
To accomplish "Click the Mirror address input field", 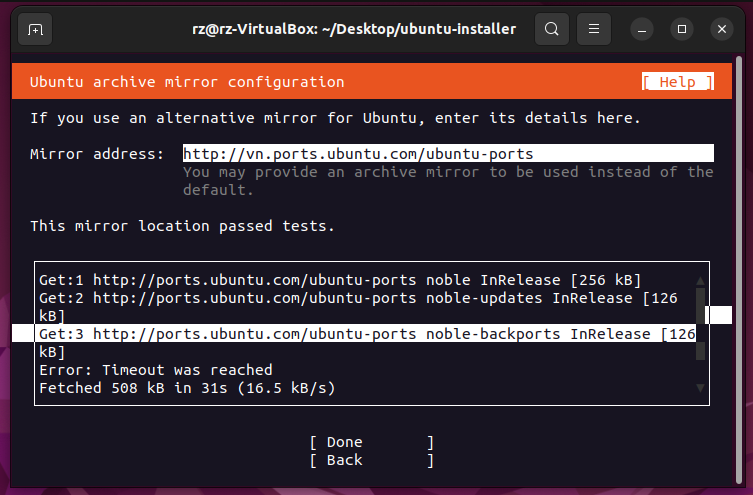I will tap(447, 154).
